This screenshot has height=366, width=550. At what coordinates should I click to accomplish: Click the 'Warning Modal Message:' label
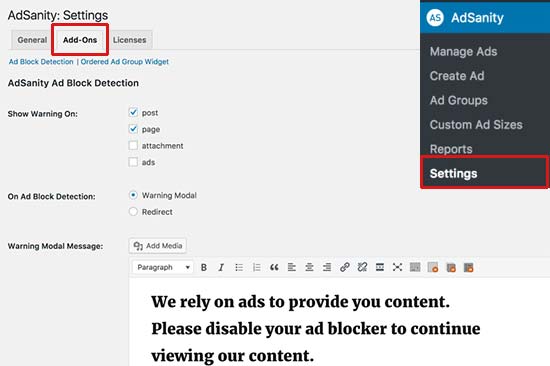point(55,246)
